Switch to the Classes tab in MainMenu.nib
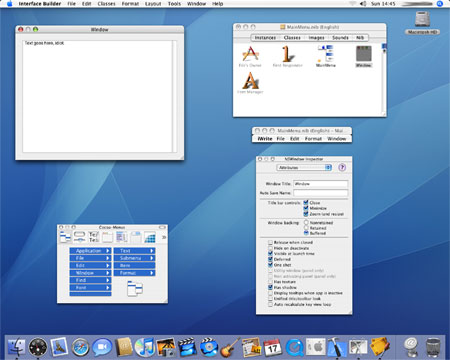Viewport: 450px width, 360px height. point(292,38)
